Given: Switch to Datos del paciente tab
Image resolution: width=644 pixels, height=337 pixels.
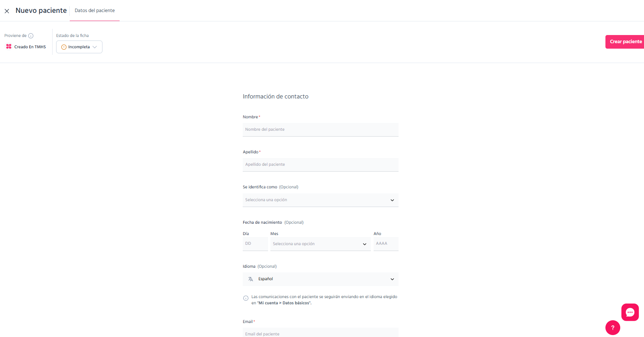Looking at the screenshot, I should point(95,11).
